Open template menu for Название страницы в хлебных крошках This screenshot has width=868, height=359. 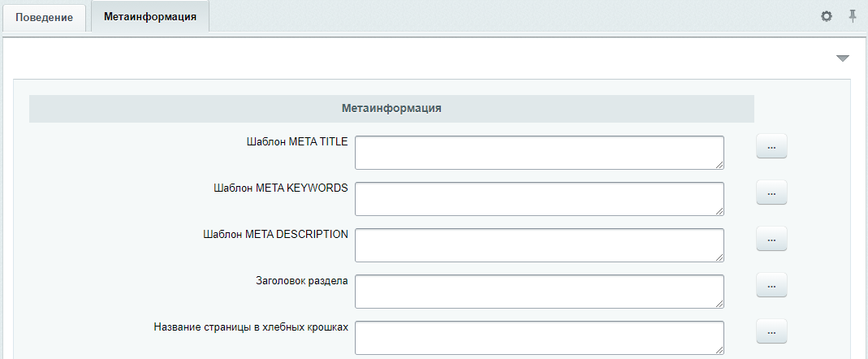tap(771, 332)
